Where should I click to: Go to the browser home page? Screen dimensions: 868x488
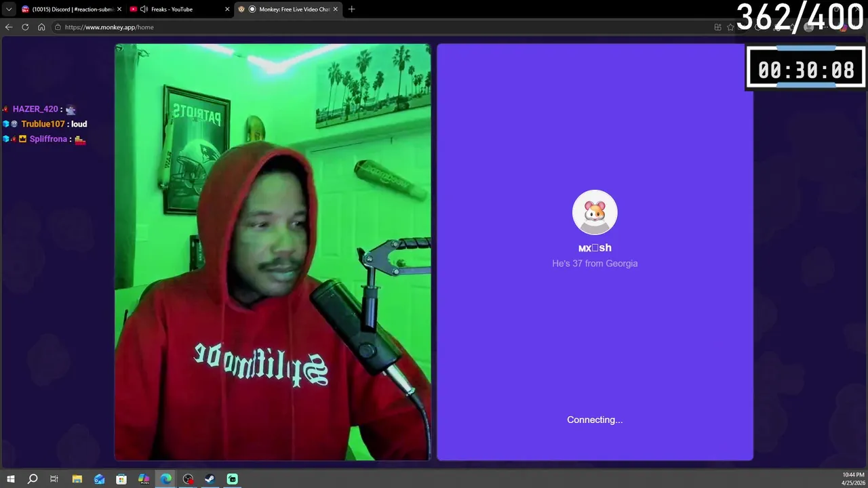coord(41,27)
